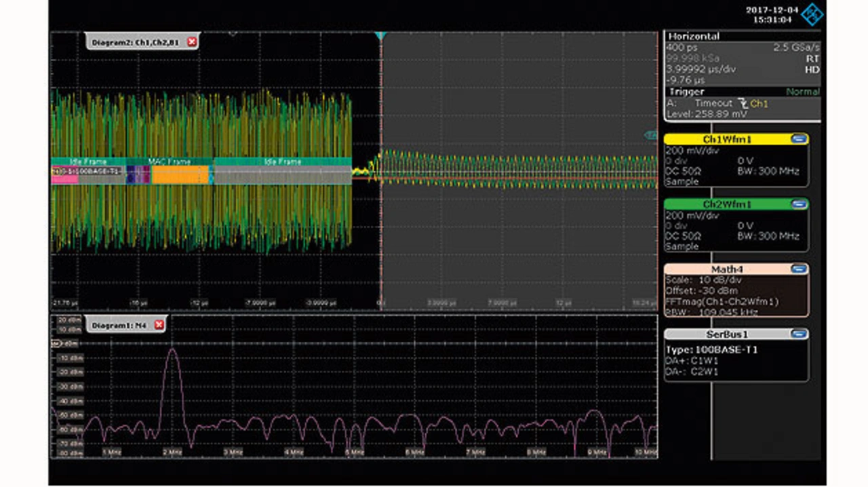This screenshot has height=487, width=868.
Task: Click the Rohde & Schwarz logo icon
Action: pyautogui.click(x=812, y=15)
